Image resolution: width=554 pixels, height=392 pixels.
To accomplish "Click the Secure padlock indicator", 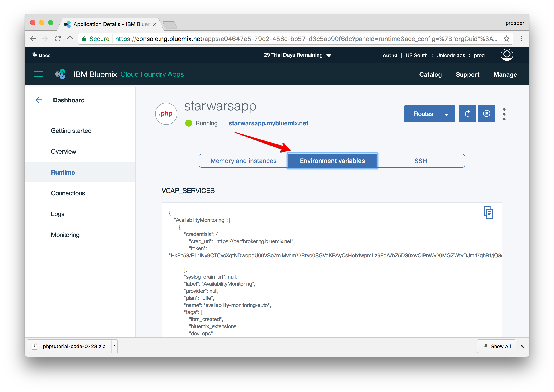I will coord(84,39).
